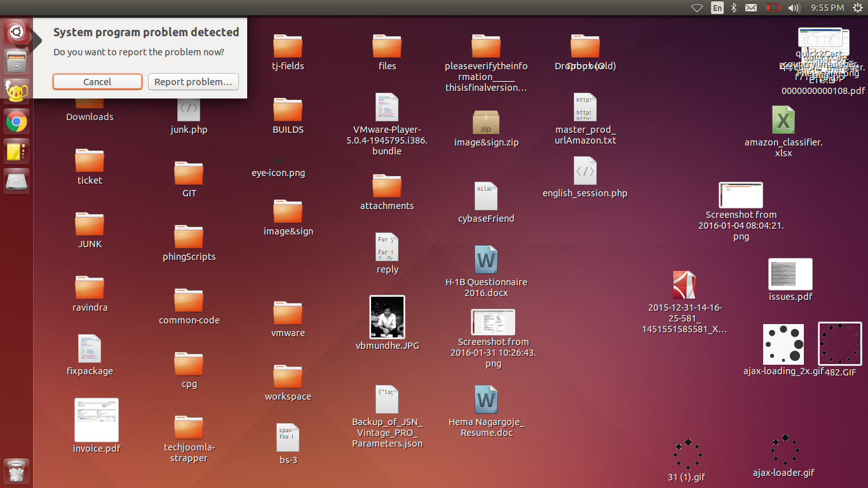Open the En keyboard layout indicator
This screenshot has width=868, height=488.
pos(717,8)
